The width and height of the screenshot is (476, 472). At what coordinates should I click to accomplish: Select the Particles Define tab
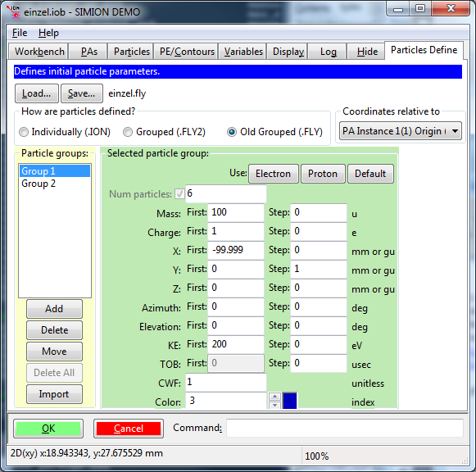coord(424,50)
